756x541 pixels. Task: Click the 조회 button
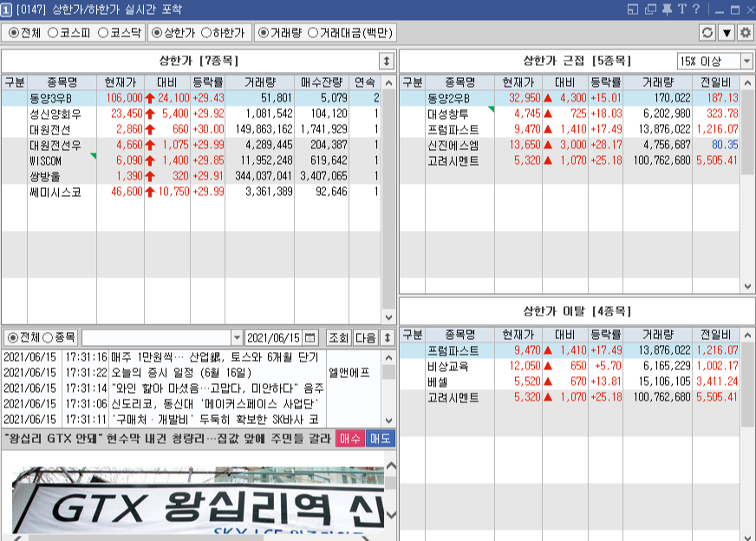click(338, 338)
